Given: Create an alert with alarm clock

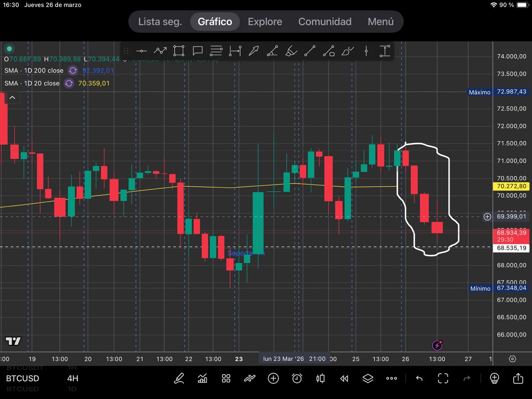Looking at the screenshot, I should (297, 378).
